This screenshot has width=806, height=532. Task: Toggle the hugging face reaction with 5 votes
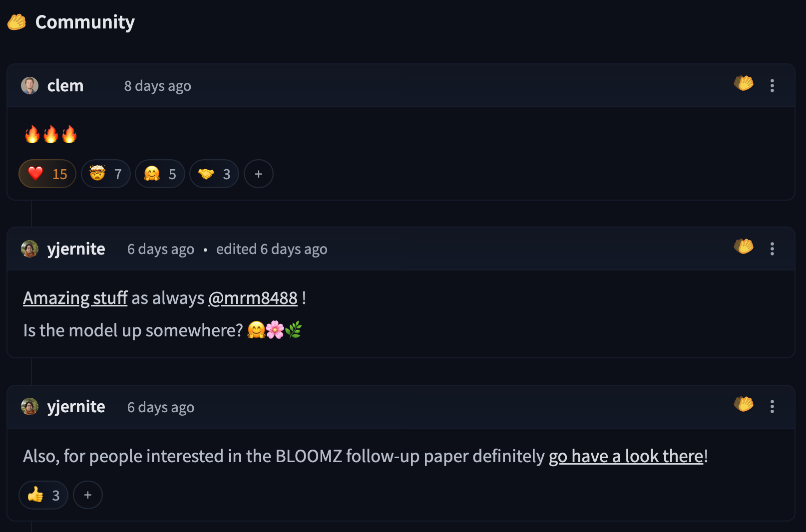click(160, 174)
